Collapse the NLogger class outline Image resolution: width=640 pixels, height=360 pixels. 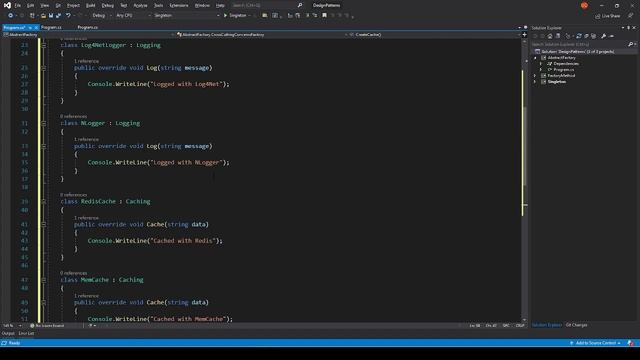(x=44, y=123)
